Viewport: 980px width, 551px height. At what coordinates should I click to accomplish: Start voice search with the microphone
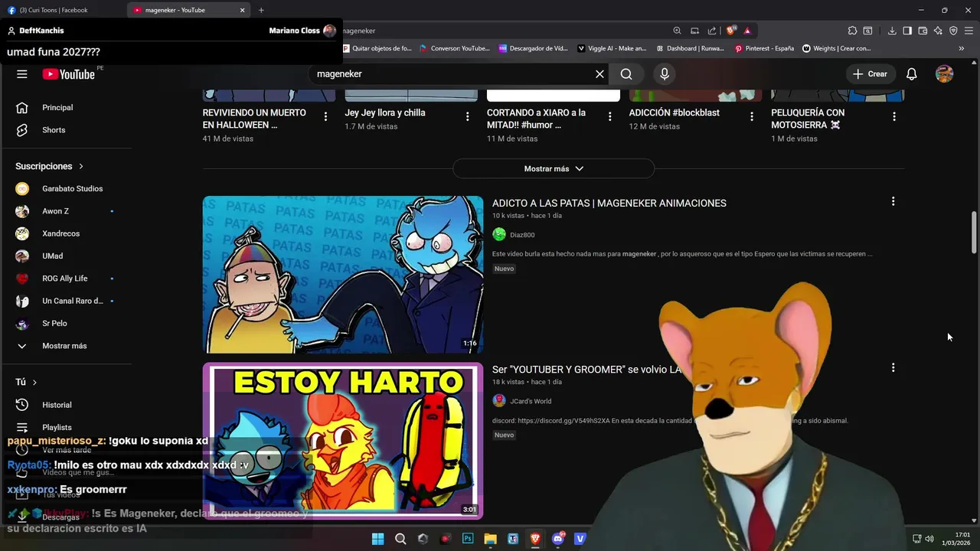coord(665,74)
